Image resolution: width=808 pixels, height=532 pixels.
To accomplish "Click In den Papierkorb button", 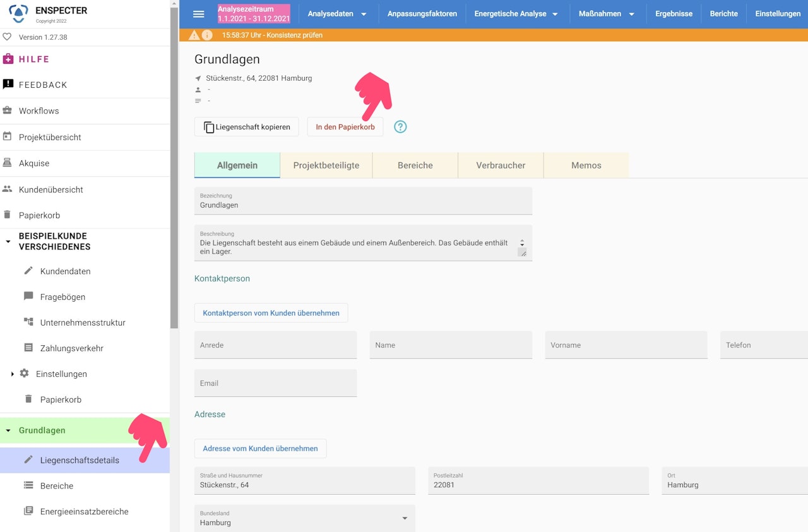I will (345, 127).
